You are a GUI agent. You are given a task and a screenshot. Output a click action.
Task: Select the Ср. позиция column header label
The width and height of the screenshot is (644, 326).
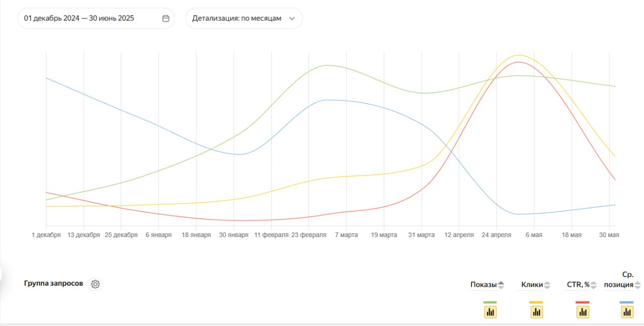(619, 280)
